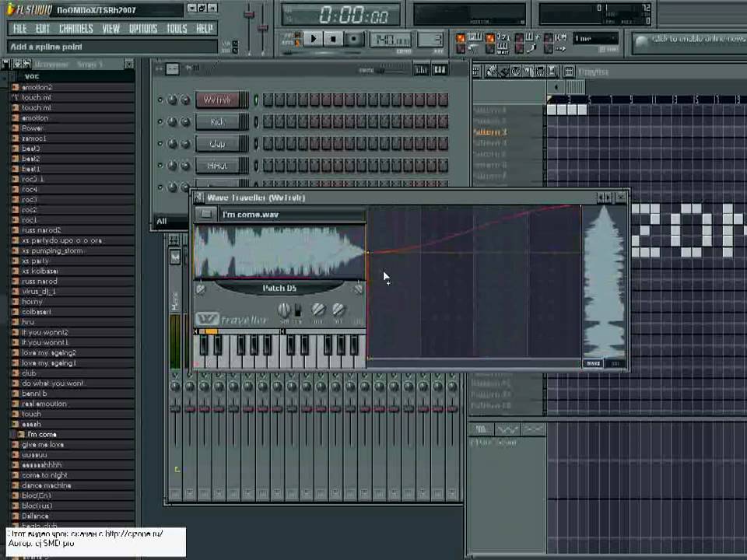Select the playlist zoom tool

click(552, 72)
